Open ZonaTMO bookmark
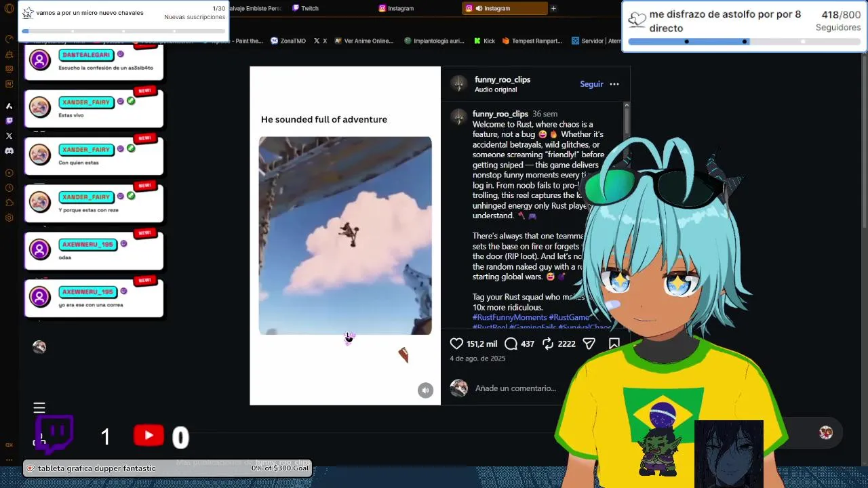 click(288, 41)
